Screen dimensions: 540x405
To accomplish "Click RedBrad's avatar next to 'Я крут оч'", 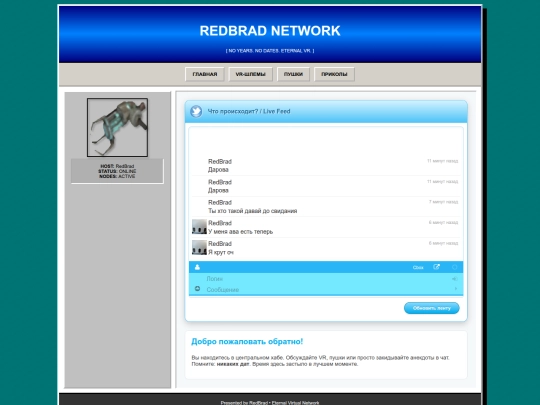I will click(199, 248).
